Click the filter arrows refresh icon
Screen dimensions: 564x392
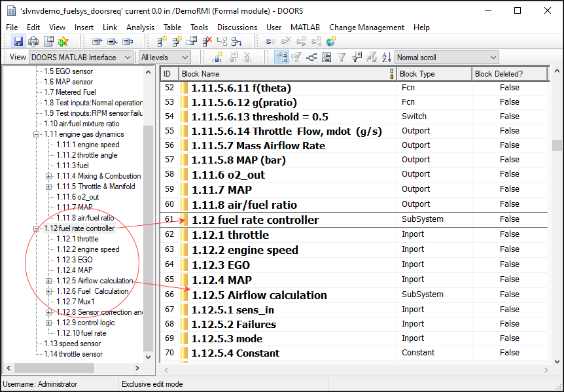click(371, 57)
